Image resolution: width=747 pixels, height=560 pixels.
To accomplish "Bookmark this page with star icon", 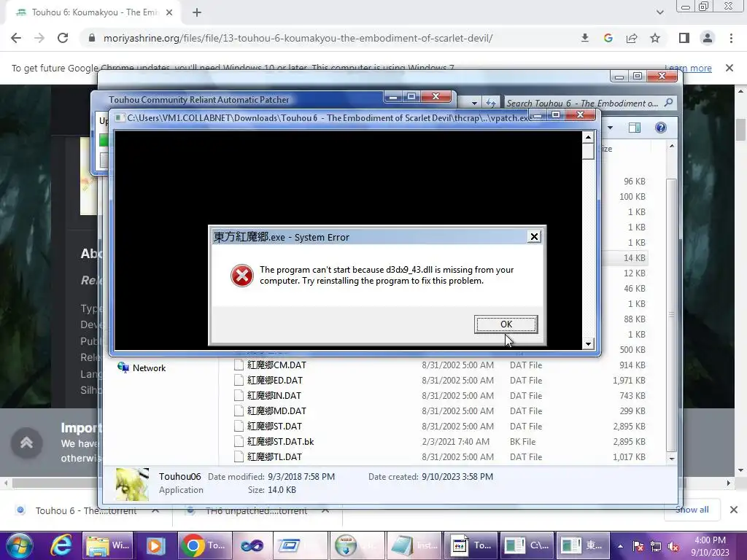I will [x=655, y=38].
